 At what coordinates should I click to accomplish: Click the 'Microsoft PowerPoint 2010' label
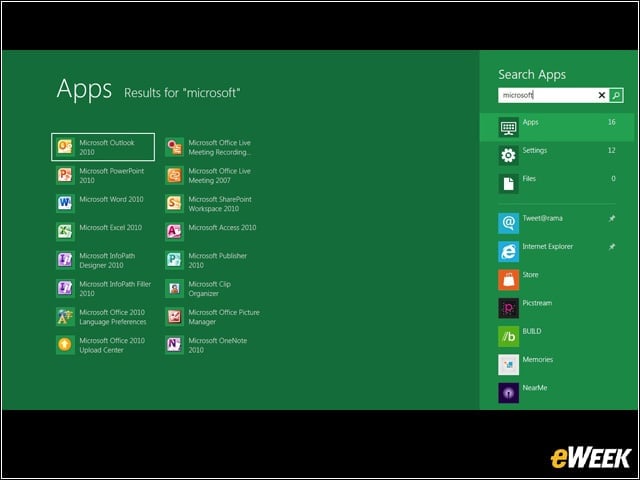[x=111, y=176]
